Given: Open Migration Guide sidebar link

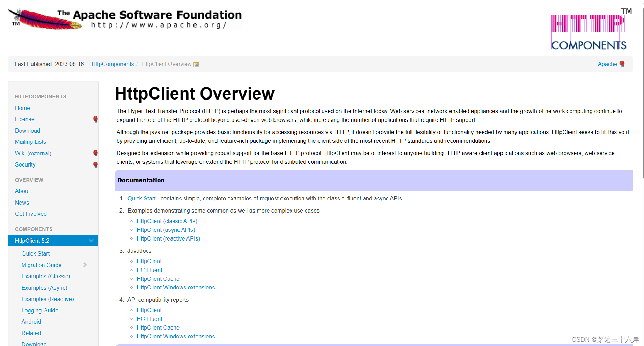Looking at the screenshot, I should [x=42, y=265].
